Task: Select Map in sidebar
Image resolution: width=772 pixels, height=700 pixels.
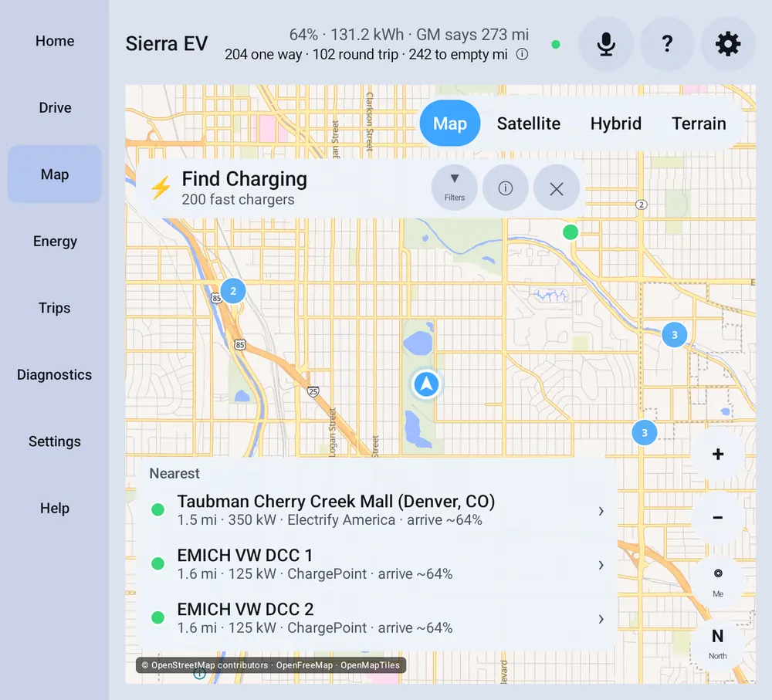Action: click(55, 174)
